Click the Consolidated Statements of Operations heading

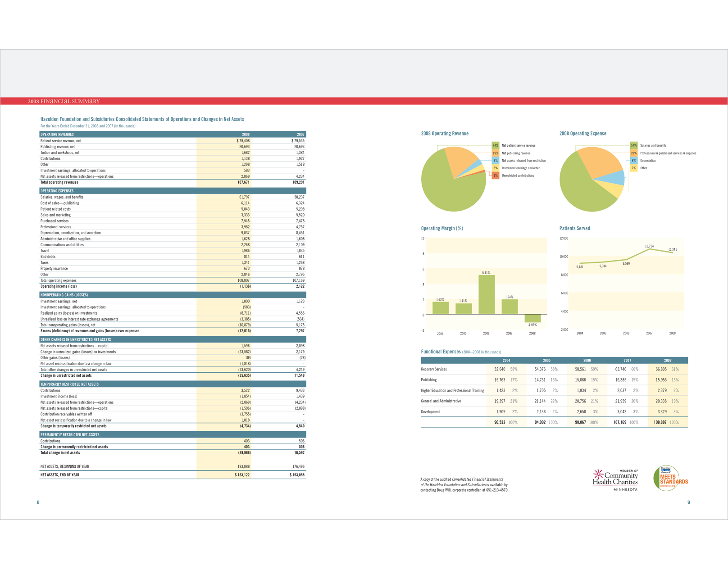[142, 119]
